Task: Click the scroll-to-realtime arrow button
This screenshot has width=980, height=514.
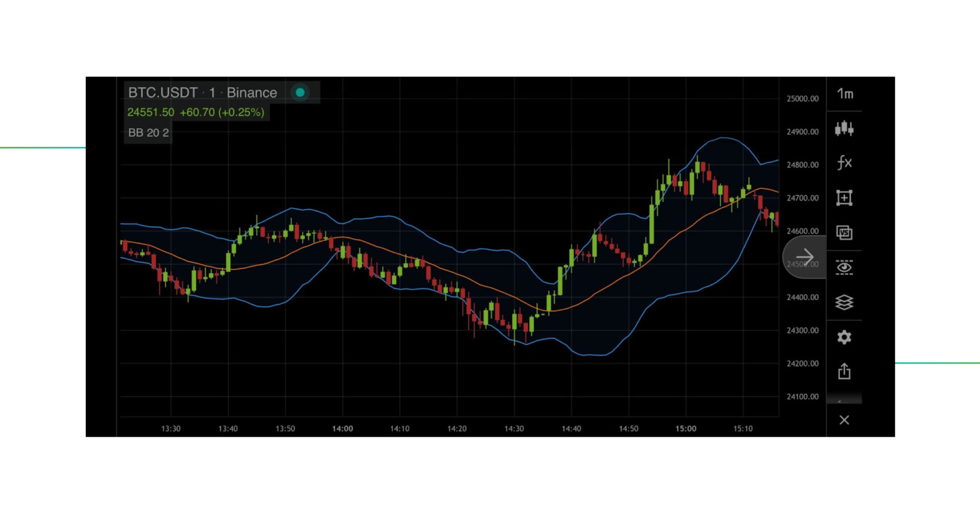Action: click(805, 256)
